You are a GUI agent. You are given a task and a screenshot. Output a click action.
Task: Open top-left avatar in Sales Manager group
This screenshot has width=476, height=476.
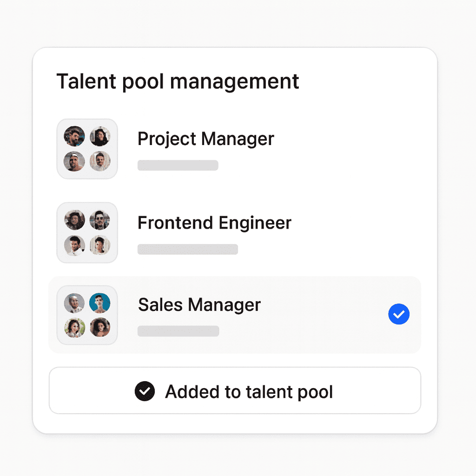coord(74,303)
